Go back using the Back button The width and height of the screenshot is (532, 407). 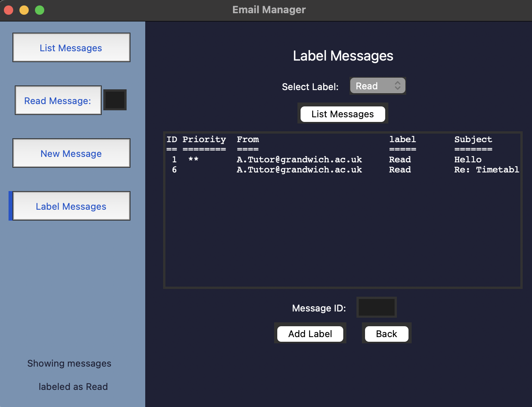point(386,334)
